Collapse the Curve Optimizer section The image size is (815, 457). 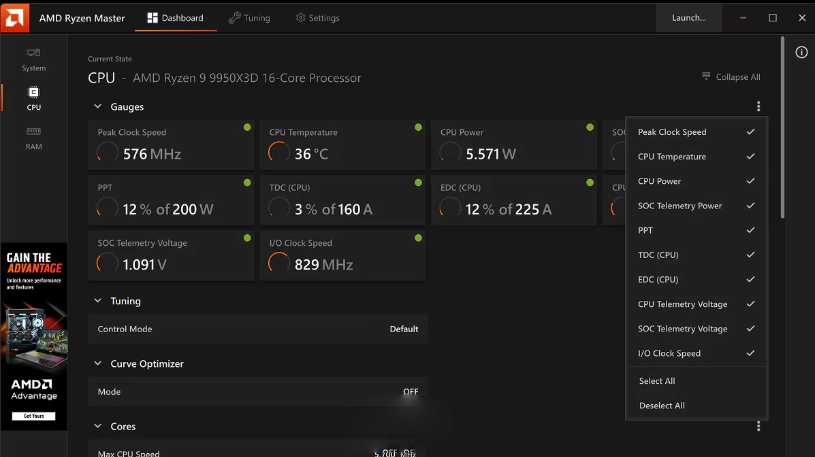coord(98,363)
